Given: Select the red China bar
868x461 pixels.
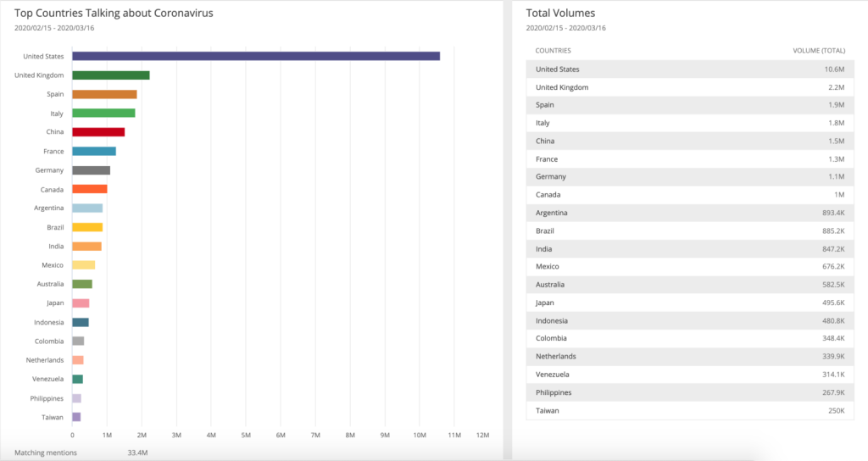Looking at the screenshot, I should click(x=98, y=131).
